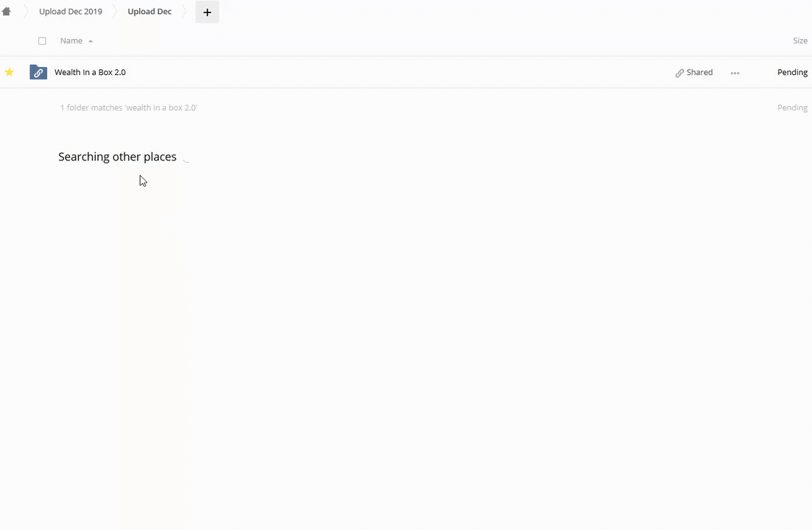This screenshot has width=812, height=530.
Task: Click the Pending size in folder row
Action: coord(792,72)
